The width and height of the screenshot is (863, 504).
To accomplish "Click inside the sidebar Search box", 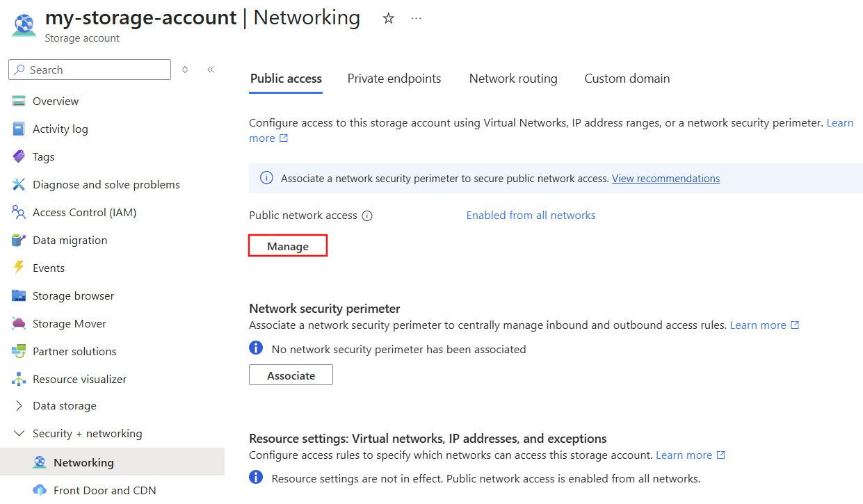I will 89,70.
